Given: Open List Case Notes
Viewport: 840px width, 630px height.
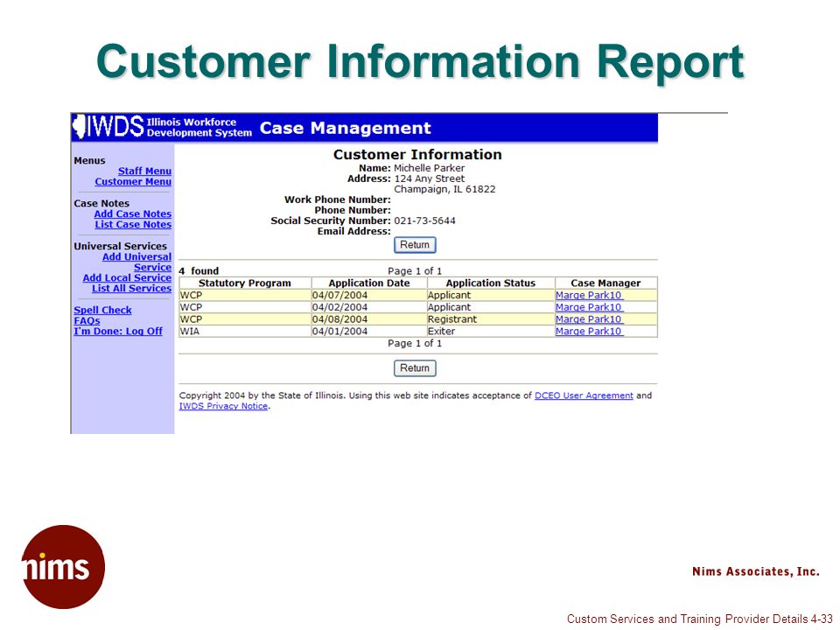Looking at the screenshot, I should 133,225.
